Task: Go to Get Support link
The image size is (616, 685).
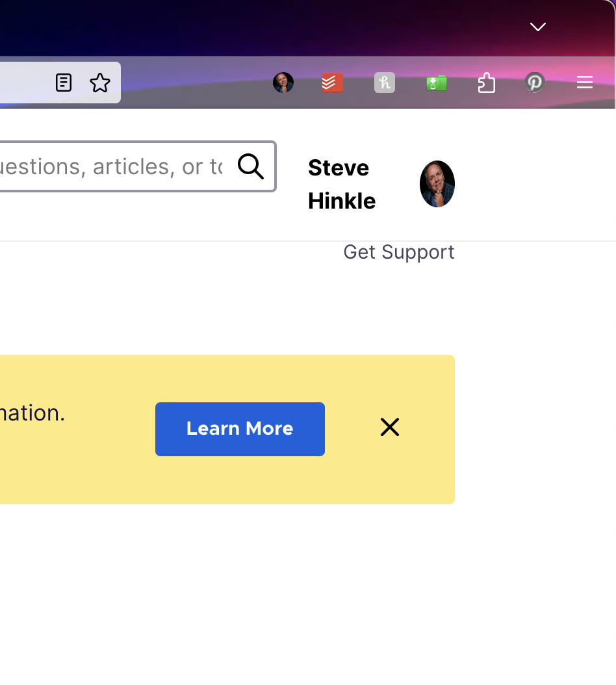Action: pos(399,252)
